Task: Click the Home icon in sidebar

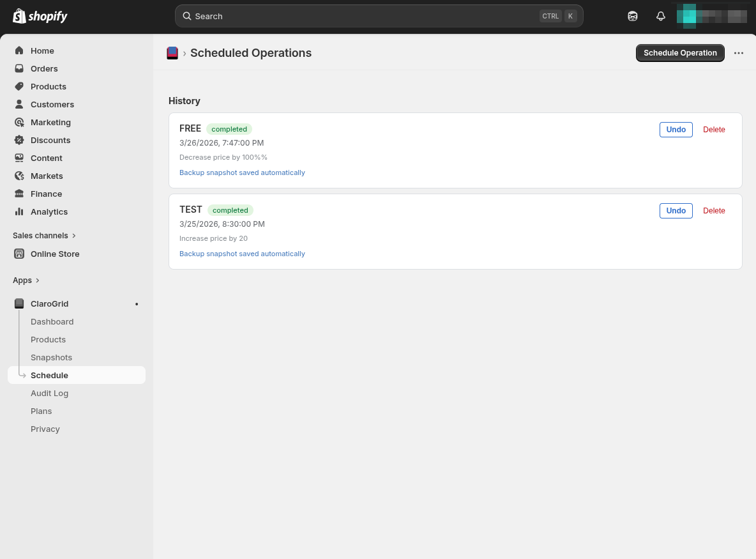Action: coord(19,50)
